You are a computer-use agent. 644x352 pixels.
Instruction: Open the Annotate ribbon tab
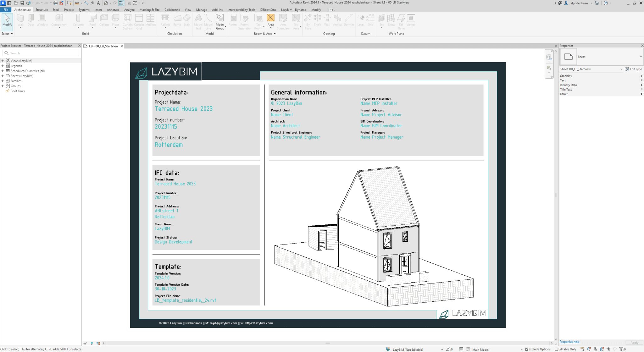coord(113,10)
